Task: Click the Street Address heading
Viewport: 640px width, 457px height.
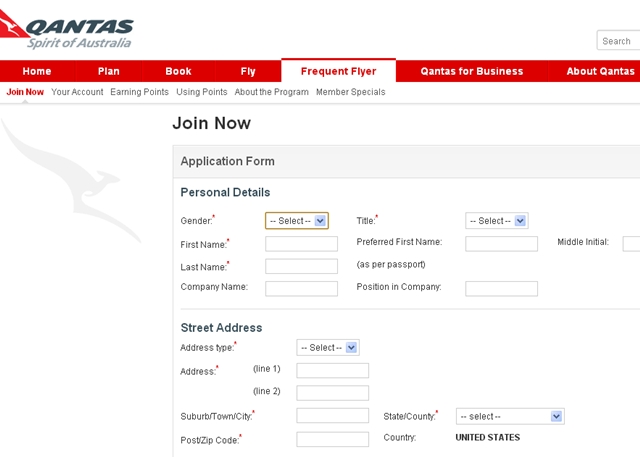Action: point(221,328)
